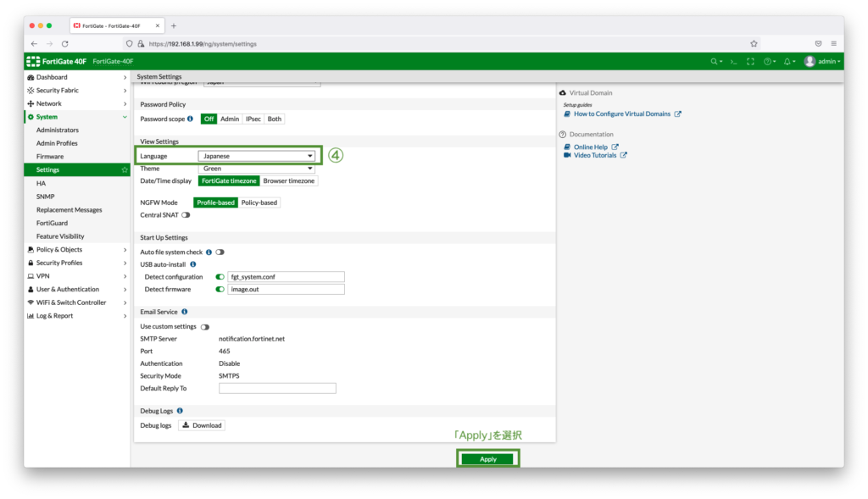The height and width of the screenshot is (499, 868).
Task: Open How to Configure Virtual Domains guide
Action: click(622, 114)
